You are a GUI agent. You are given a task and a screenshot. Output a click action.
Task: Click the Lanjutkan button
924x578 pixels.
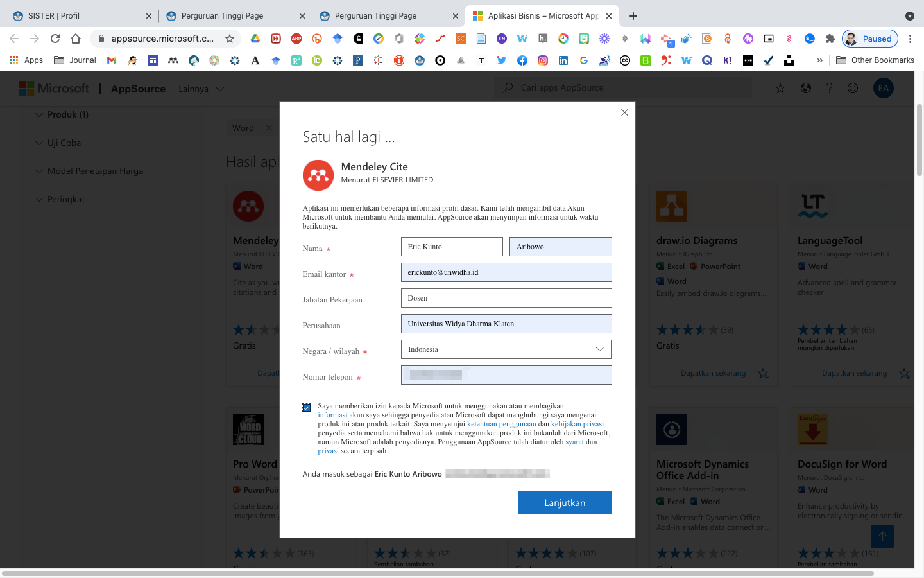pos(565,503)
